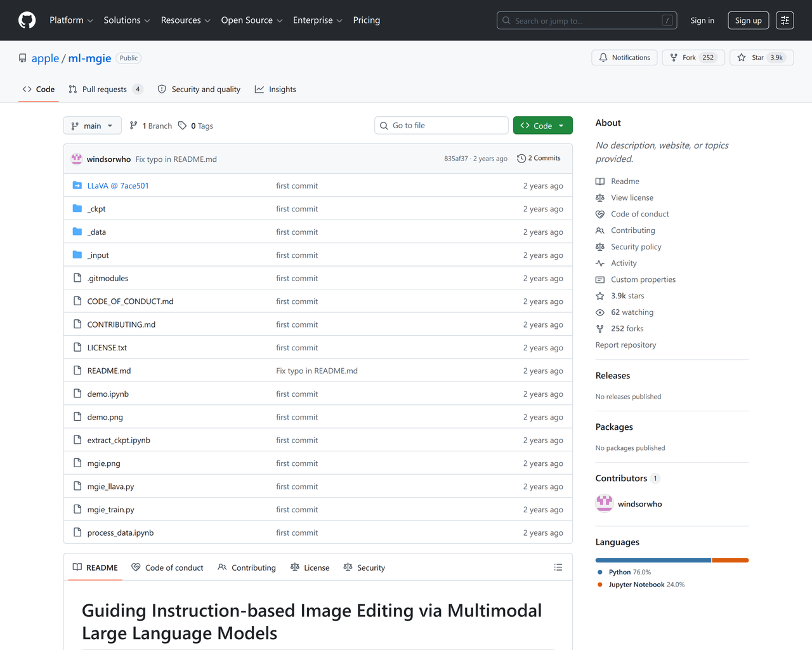Click the file icon beside LICENSE.txt
The height and width of the screenshot is (650, 812).
77,348
